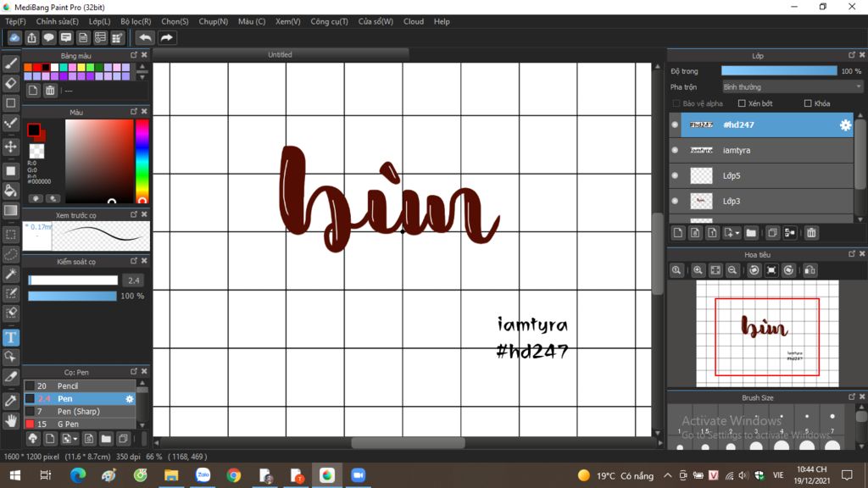Click the rainbow hue strip

point(142,161)
